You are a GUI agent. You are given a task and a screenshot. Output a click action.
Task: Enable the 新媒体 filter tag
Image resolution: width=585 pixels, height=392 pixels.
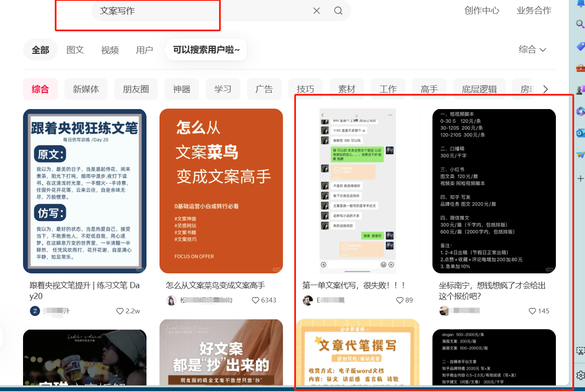click(86, 89)
